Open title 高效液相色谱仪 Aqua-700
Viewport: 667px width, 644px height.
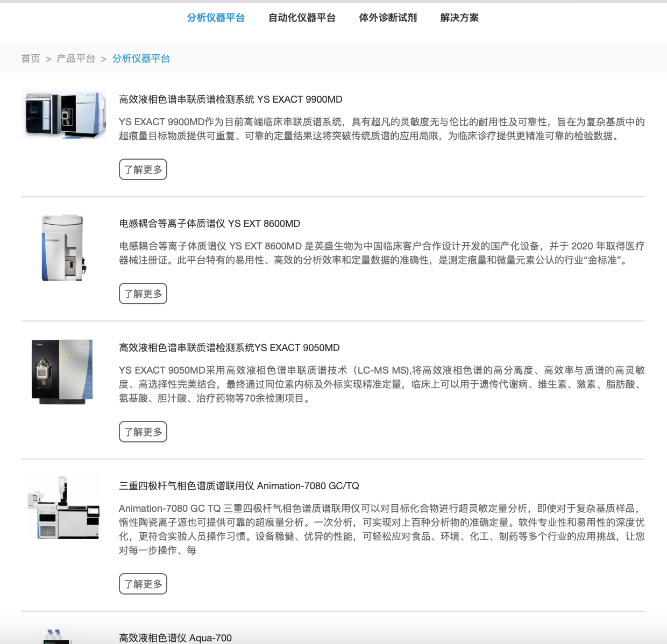175,638
